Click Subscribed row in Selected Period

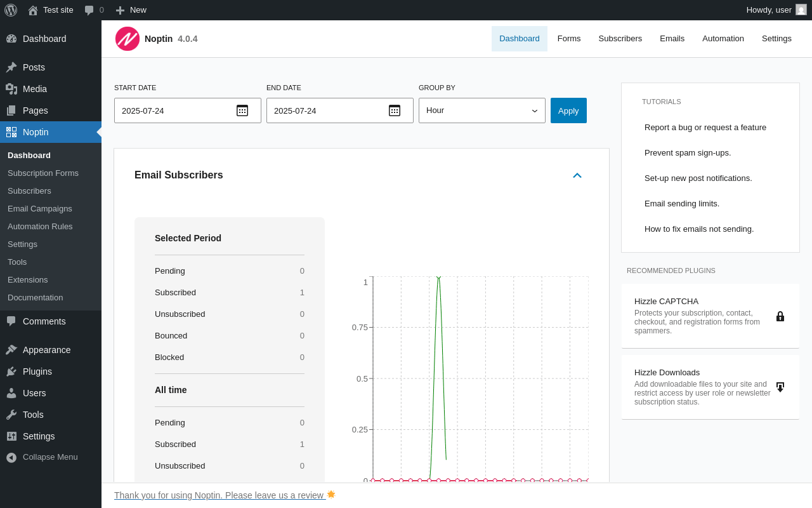coord(230,293)
